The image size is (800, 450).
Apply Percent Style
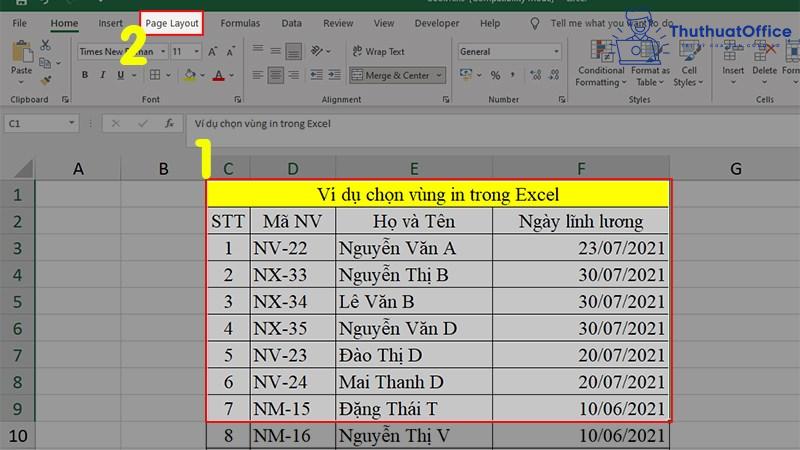(495, 76)
